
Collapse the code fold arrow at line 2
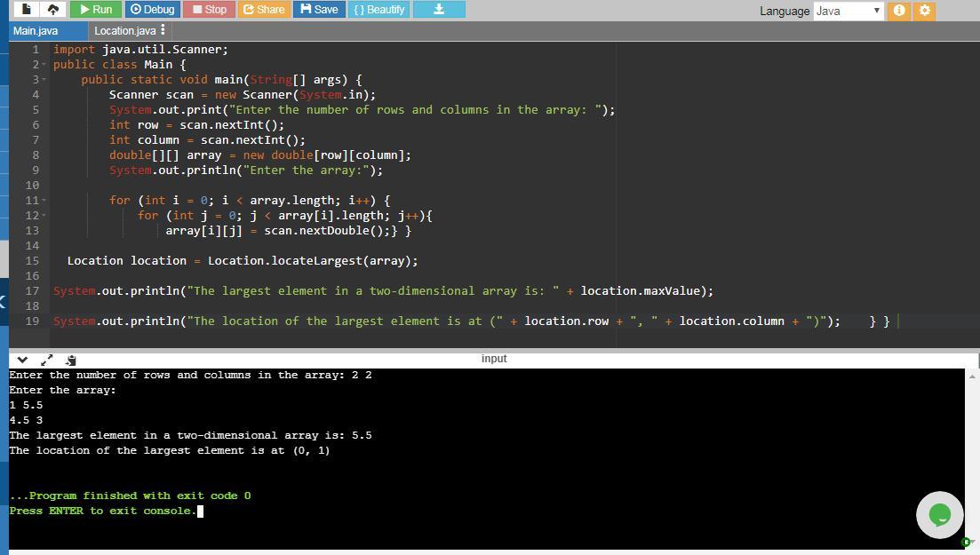(x=43, y=65)
